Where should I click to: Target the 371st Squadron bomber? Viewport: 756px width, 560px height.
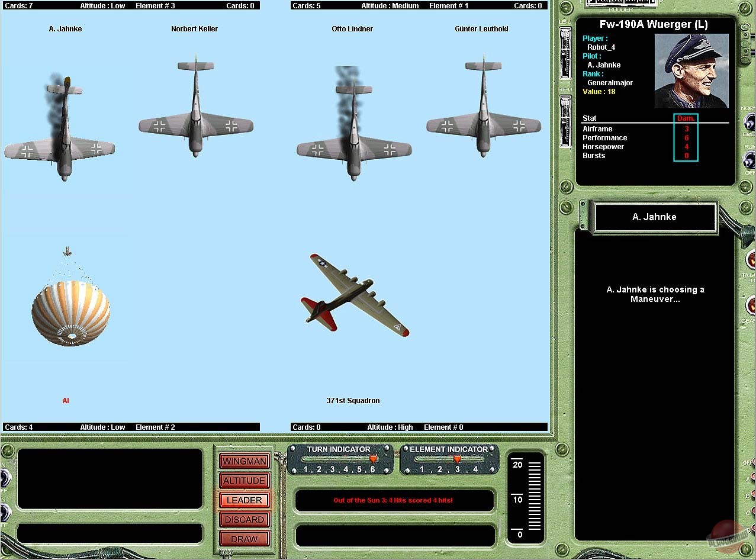[x=354, y=294]
